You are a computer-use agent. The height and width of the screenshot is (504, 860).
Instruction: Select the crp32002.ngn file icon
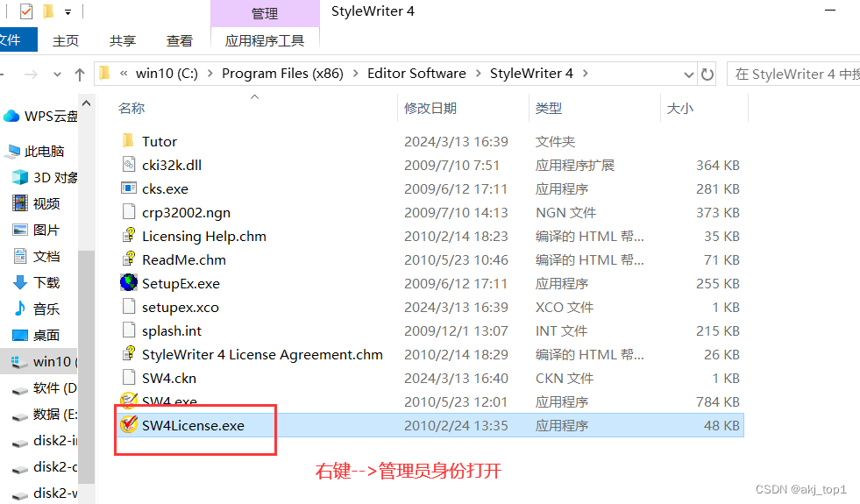click(x=128, y=212)
